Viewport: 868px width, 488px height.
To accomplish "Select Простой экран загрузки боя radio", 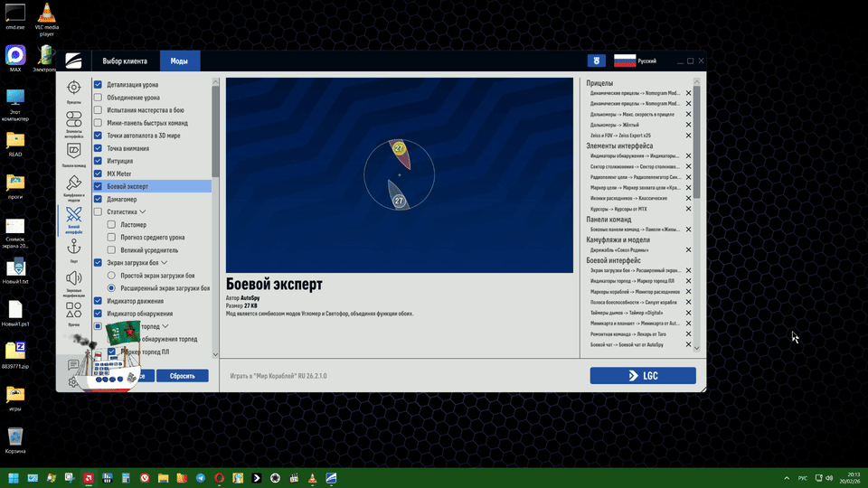I will 111,276.
